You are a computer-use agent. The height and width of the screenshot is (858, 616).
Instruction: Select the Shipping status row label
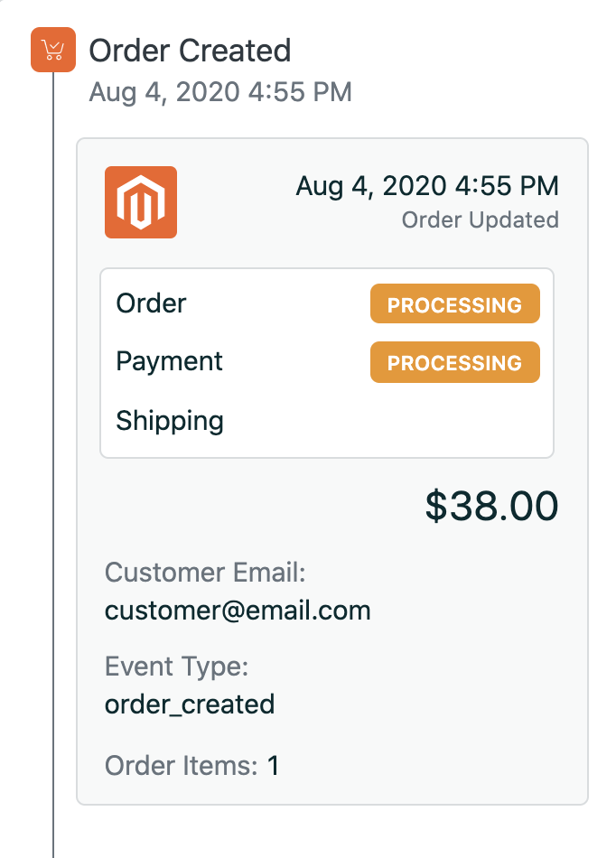[x=170, y=421]
